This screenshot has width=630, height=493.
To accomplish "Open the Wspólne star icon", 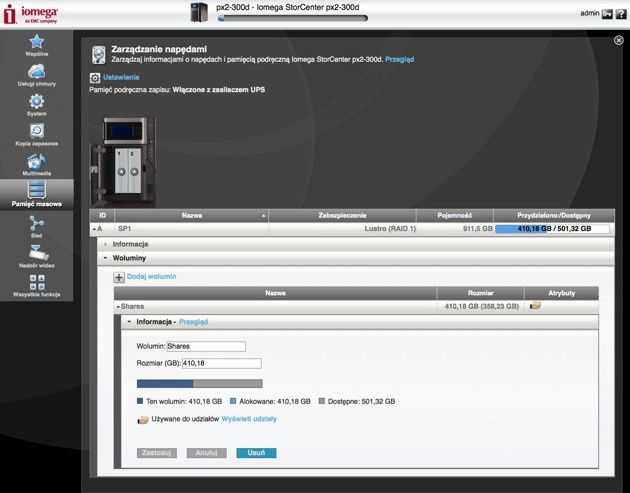I will click(37, 42).
